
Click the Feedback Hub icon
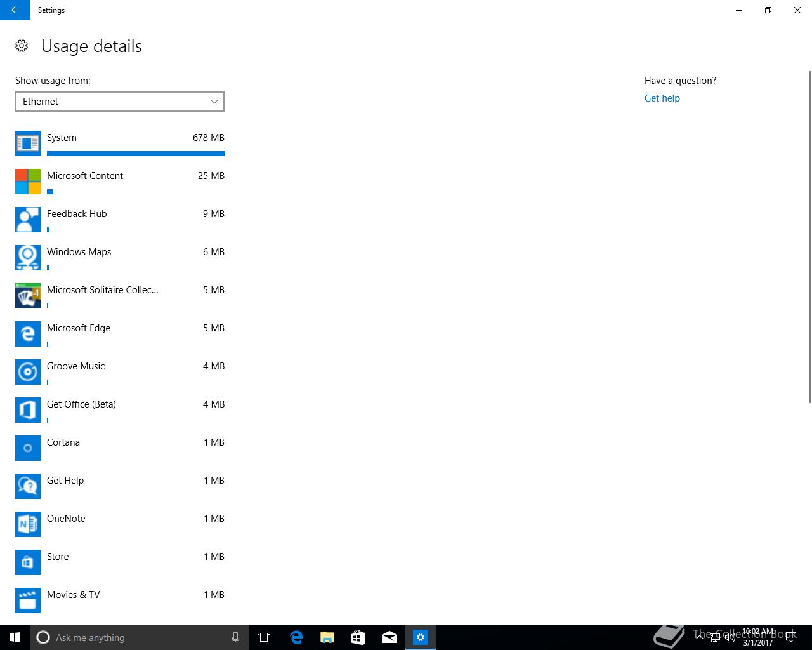(28, 220)
